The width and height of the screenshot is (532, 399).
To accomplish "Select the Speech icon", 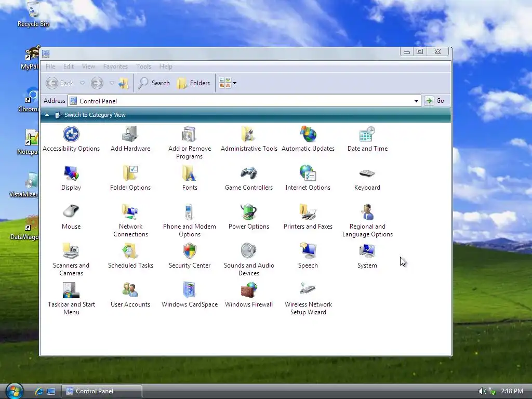I will 308,256.
